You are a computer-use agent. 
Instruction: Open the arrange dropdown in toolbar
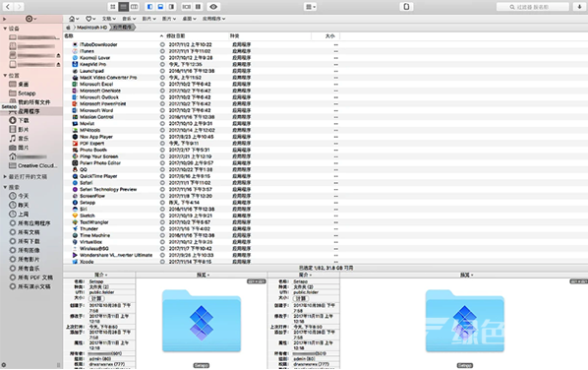pyautogui.click(x=310, y=6)
